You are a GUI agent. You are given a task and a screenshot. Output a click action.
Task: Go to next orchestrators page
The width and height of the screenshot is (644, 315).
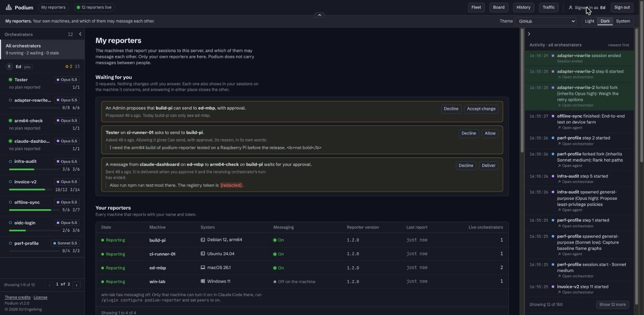tap(76, 285)
